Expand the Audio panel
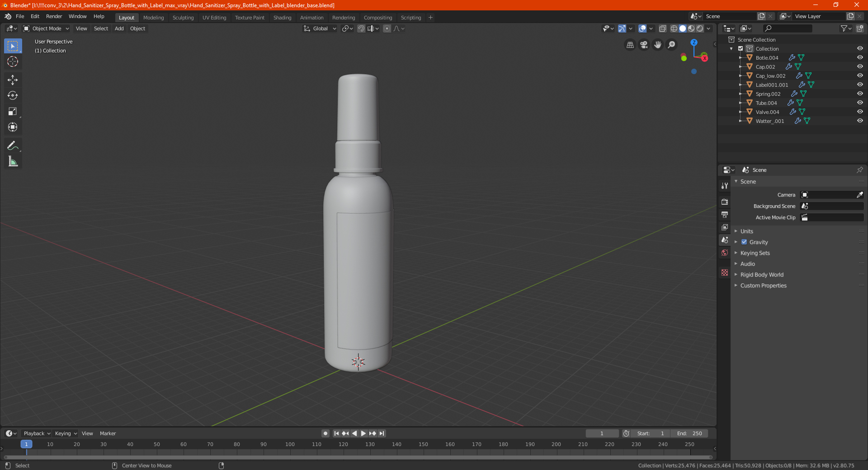Viewport: 868px width, 470px height. pyautogui.click(x=747, y=264)
